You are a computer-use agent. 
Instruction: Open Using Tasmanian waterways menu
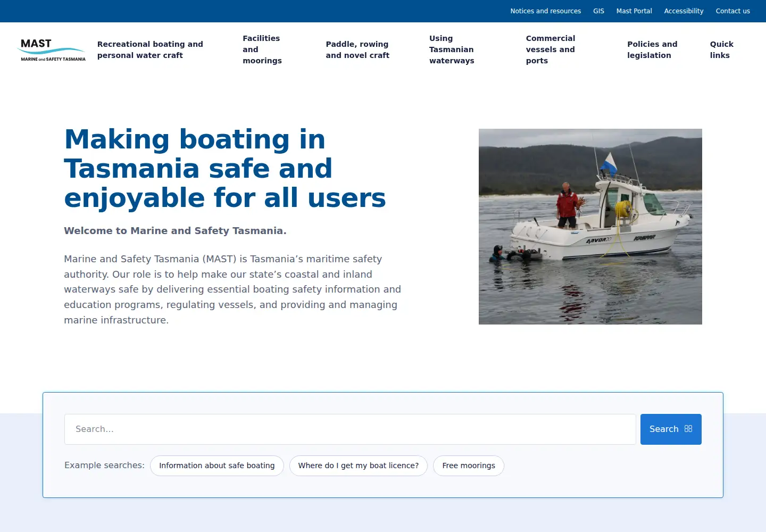(452, 49)
